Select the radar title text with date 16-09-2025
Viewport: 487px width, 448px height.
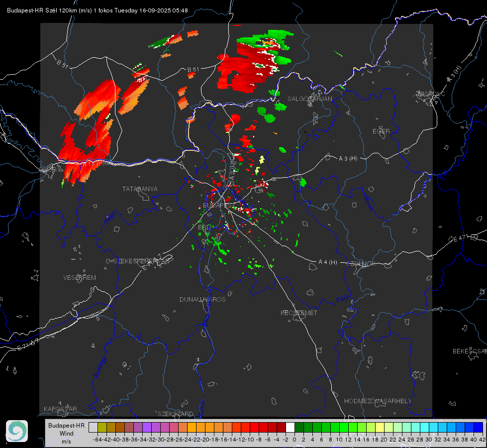tap(97, 10)
